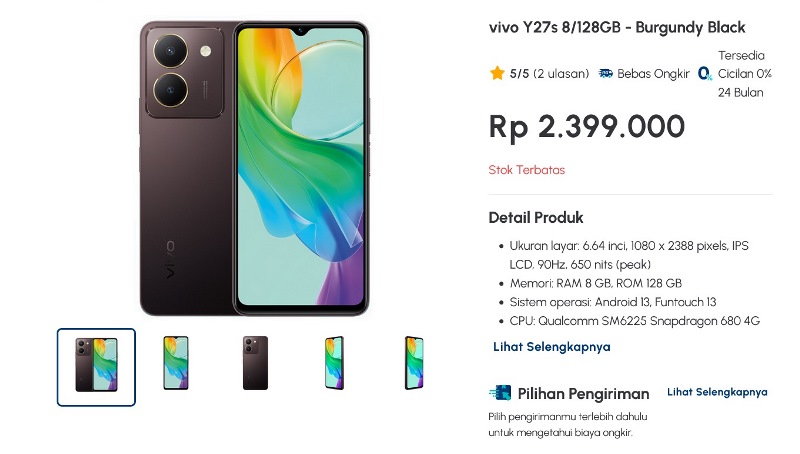This screenshot has height=454, width=800.
Task: Select the fifth thumbnail with side-angled view
Action: (414, 363)
